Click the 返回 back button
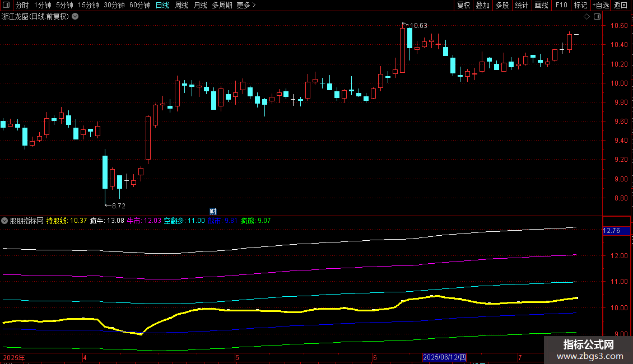 621,5
